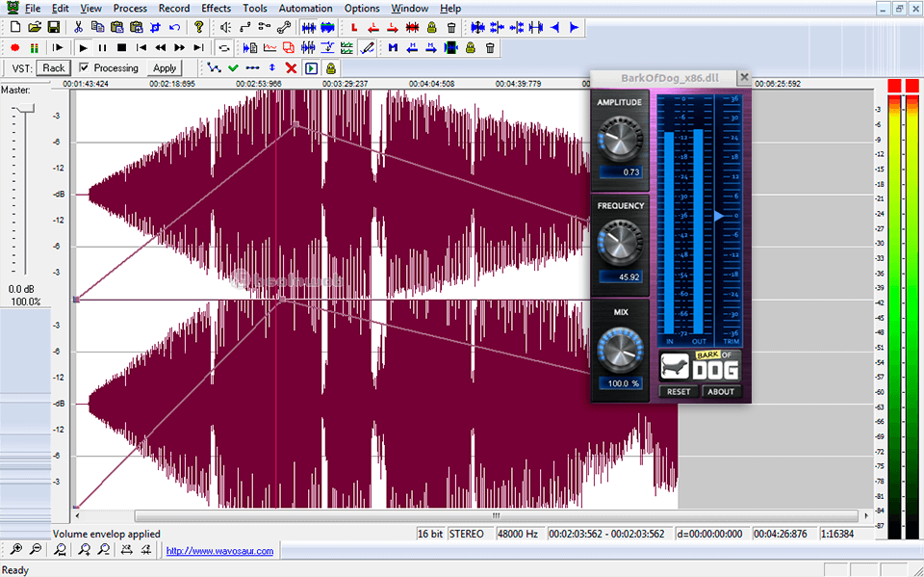The image size is (924, 577).
Task: Click the red L marker icon
Action: pyautogui.click(x=353, y=26)
